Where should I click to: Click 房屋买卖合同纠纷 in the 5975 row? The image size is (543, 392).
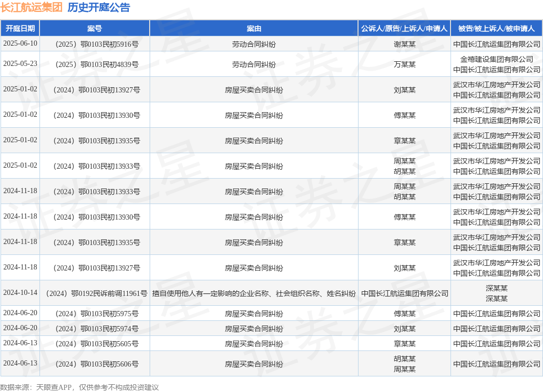tap(254, 314)
